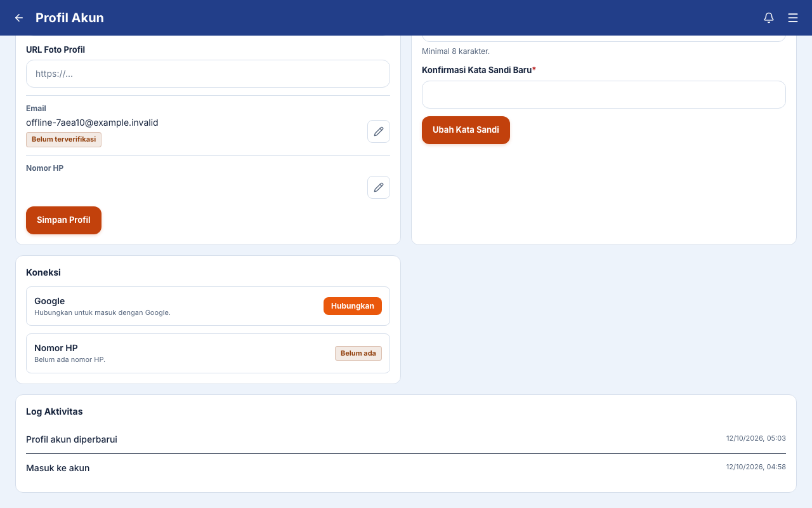Click the 12/10/2026, 04:58 timestamp
This screenshot has height=508, width=812.
pos(756,467)
